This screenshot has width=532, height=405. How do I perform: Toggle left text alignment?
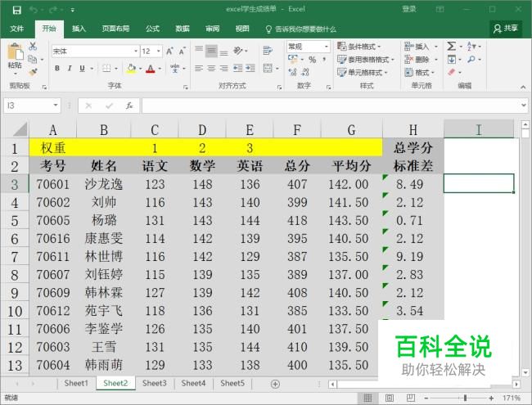point(199,68)
